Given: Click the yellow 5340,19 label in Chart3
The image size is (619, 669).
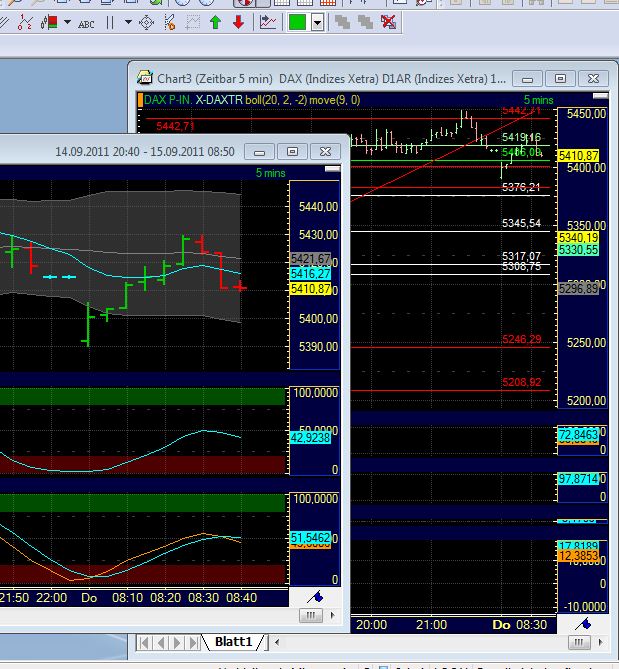Looking at the screenshot, I should tap(578, 237).
